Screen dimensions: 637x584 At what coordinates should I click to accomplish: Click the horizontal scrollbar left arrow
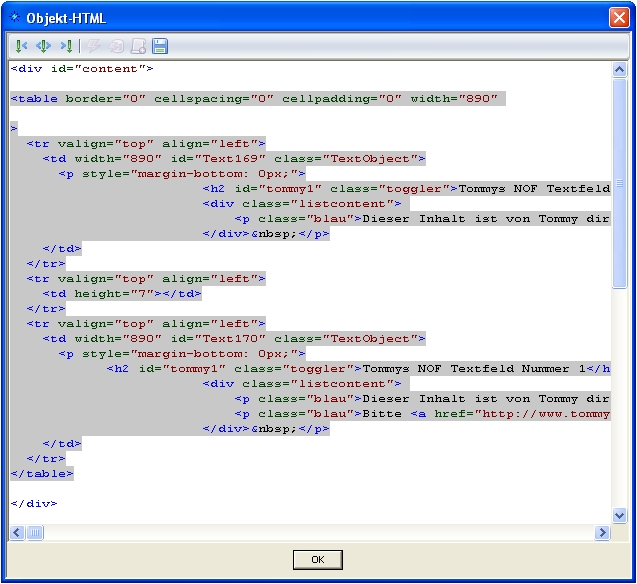(17, 533)
